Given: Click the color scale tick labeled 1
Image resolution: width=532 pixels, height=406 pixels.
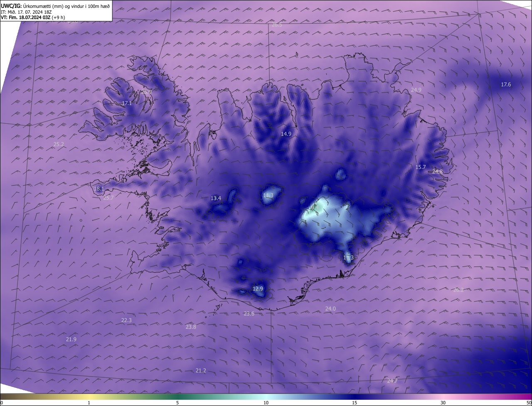Looking at the screenshot, I should [x=89, y=403].
